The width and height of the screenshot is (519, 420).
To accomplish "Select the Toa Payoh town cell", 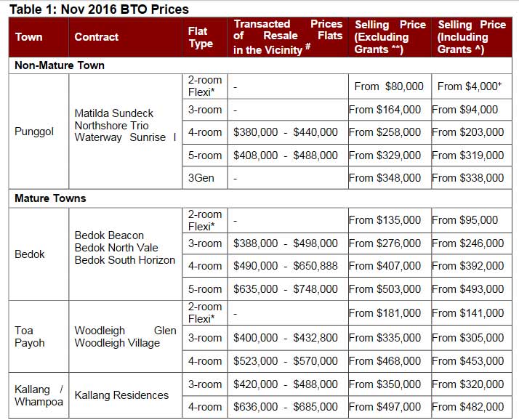I will [30, 336].
